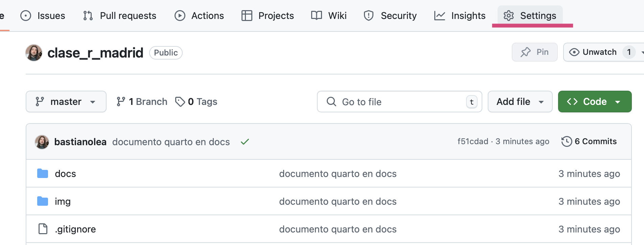Open the green Code dropdown

(595, 102)
